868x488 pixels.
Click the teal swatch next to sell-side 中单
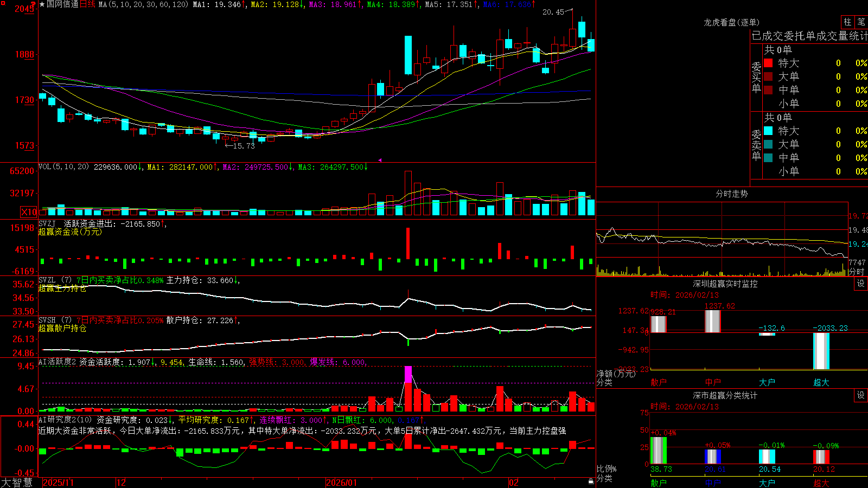pyautogui.click(x=768, y=158)
